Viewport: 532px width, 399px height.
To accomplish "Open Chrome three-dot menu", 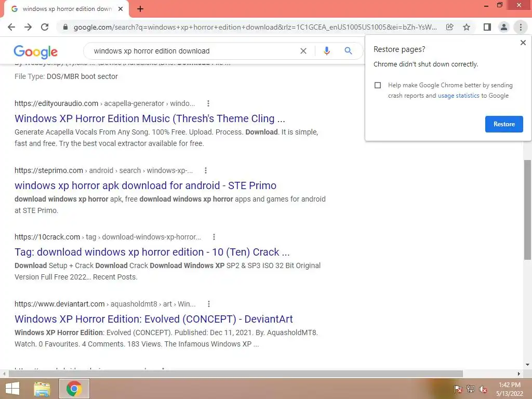I will (x=521, y=27).
